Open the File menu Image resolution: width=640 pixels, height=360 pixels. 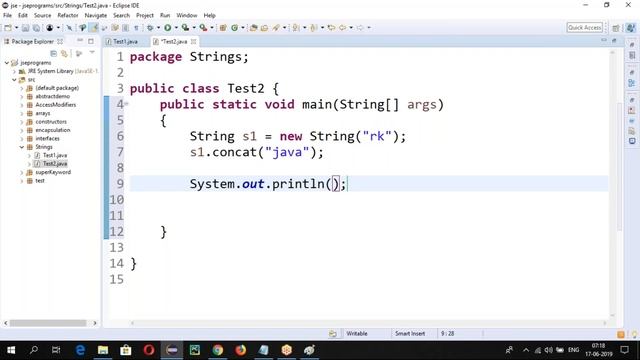pos(7,15)
